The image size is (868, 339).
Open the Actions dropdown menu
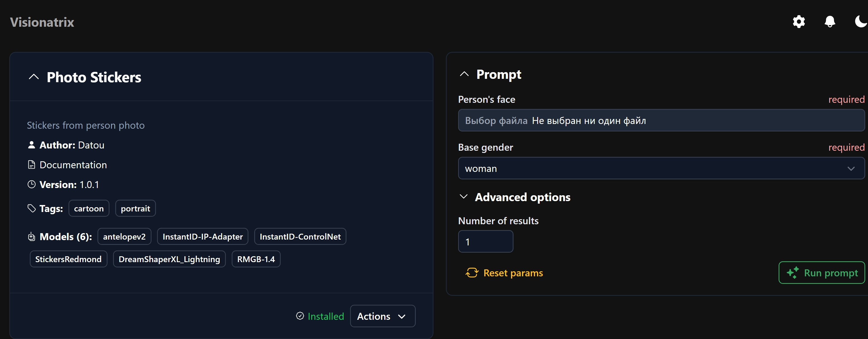(382, 316)
